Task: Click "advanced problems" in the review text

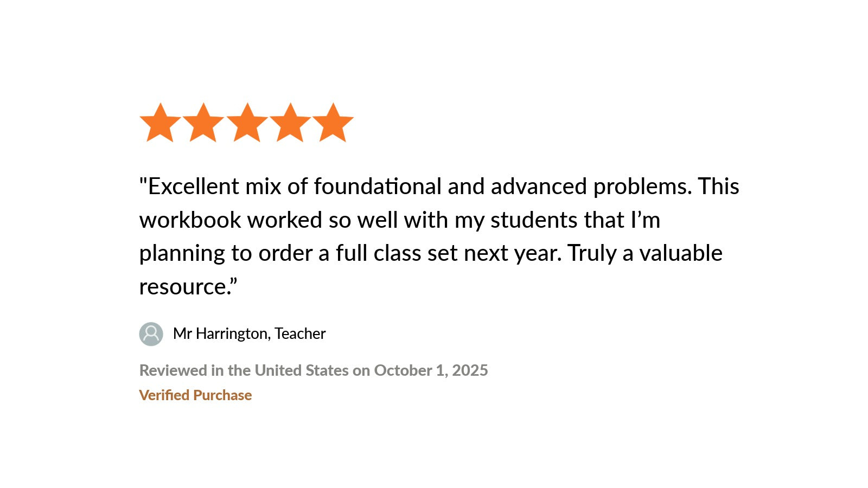Action: coord(590,187)
